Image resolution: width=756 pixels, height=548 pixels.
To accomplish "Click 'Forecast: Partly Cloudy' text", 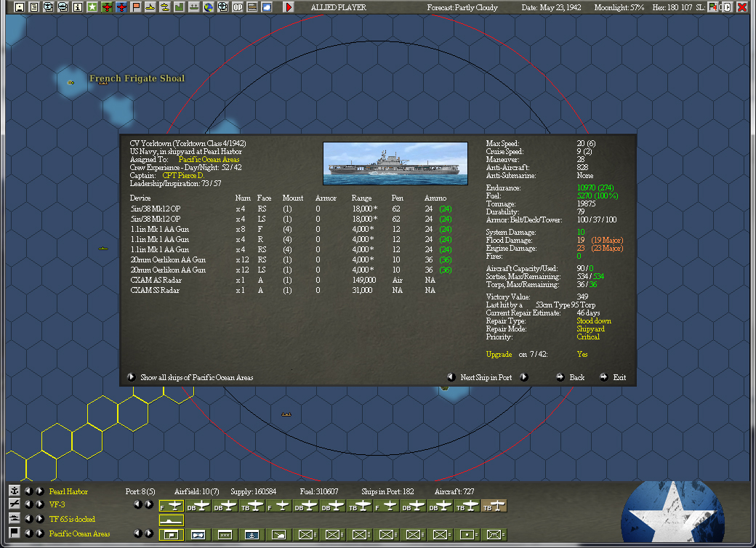I will pyautogui.click(x=462, y=7).
